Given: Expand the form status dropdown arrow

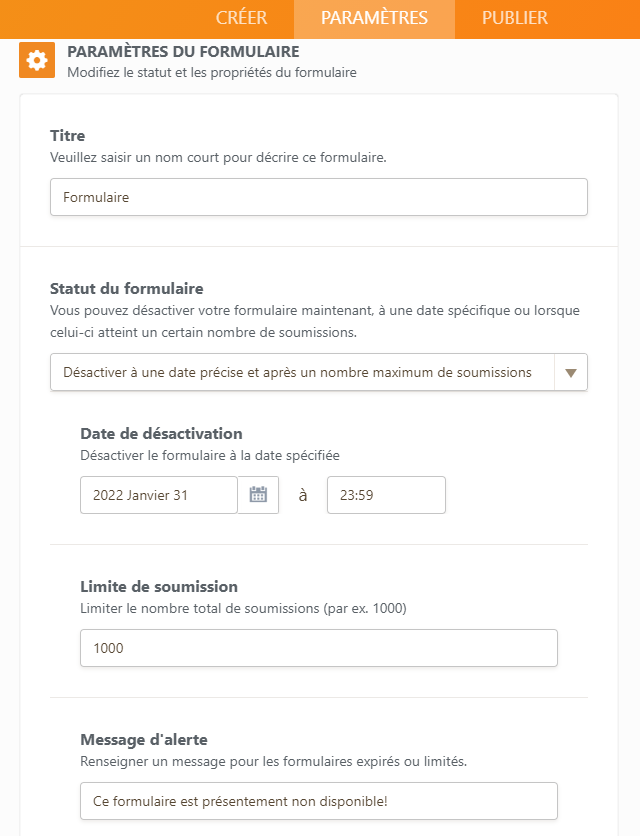Looking at the screenshot, I should 571,372.
